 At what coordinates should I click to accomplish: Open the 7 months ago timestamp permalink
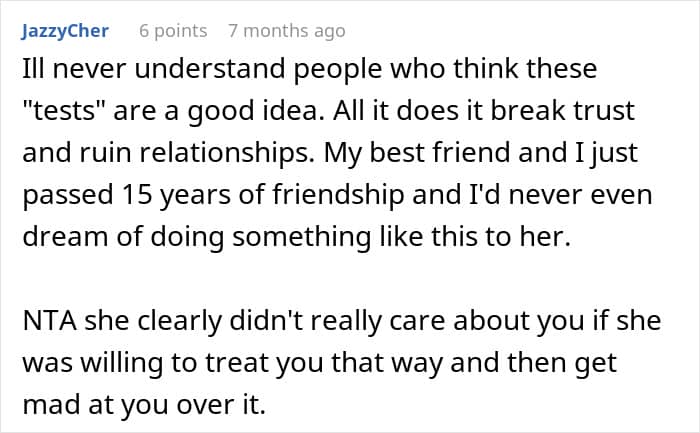tap(287, 31)
